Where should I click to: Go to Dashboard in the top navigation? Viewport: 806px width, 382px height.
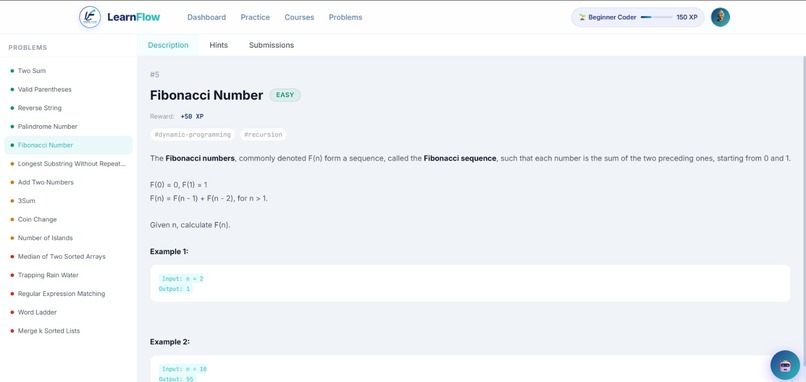pos(207,17)
